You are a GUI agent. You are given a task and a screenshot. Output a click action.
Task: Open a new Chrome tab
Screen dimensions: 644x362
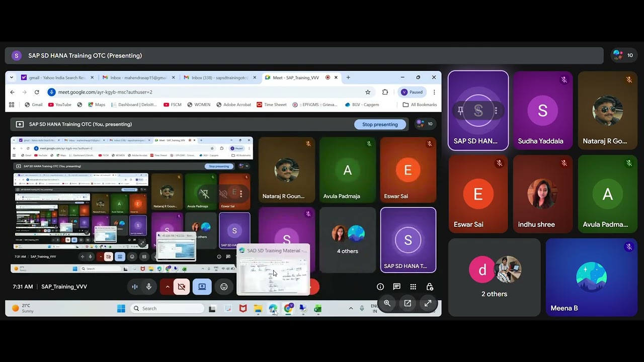click(348, 77)
